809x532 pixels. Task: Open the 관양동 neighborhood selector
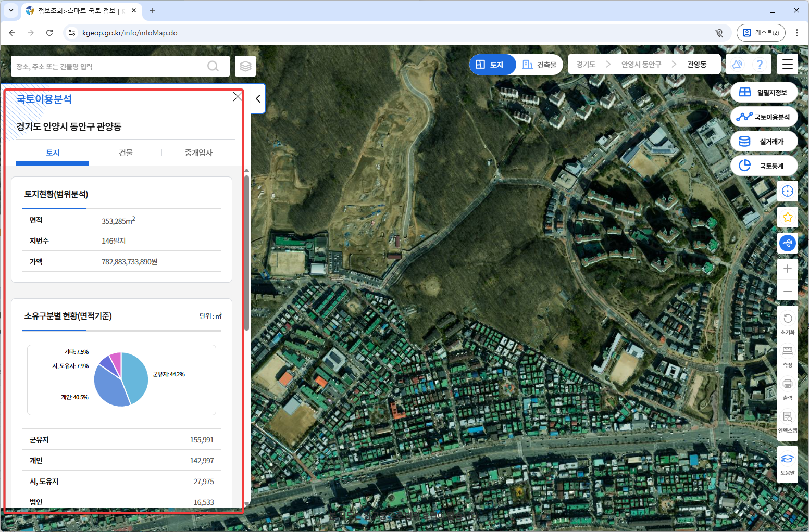(696, 65)
